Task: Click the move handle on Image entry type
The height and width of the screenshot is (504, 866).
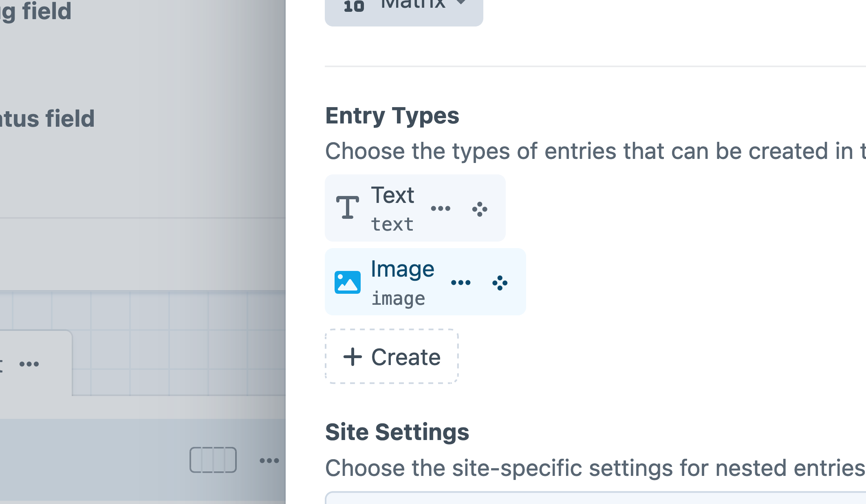Action: pos(500,283)
